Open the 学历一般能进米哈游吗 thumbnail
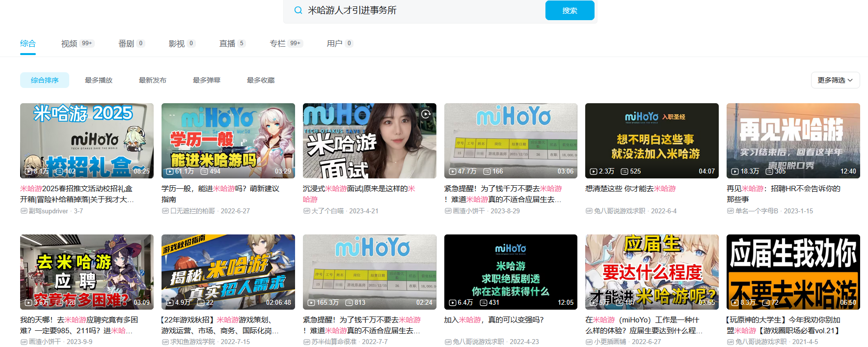 coord(228,141)
